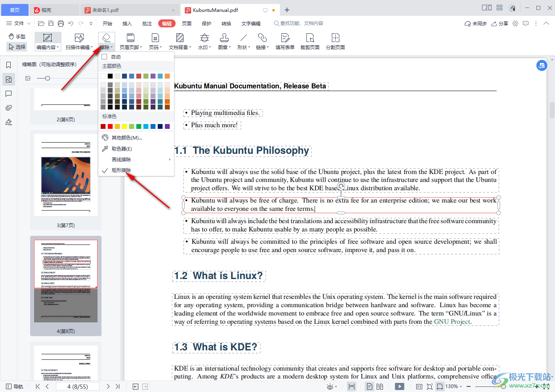Toggle continuous scrolling mode
Viewport: 555px width, 392px height.
(x=351, y=386)
